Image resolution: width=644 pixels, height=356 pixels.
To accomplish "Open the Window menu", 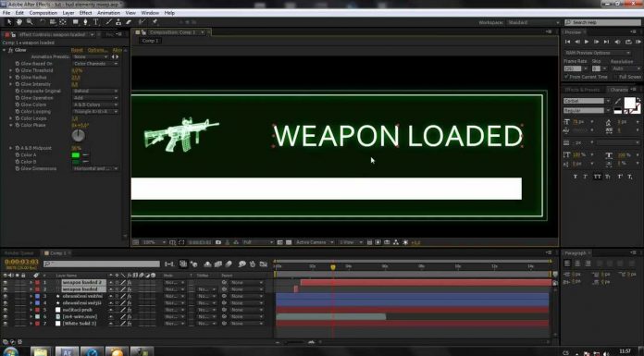I will coord(150,13).
